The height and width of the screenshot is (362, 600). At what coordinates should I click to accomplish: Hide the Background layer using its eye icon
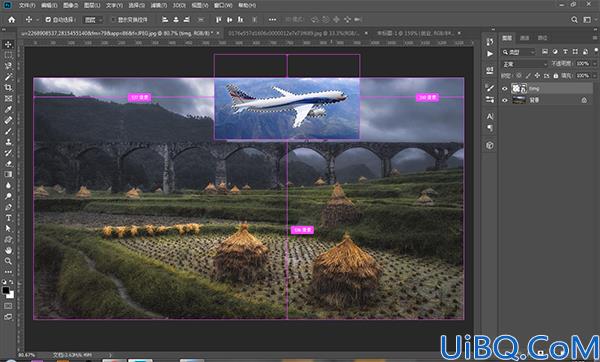point(505,100)
